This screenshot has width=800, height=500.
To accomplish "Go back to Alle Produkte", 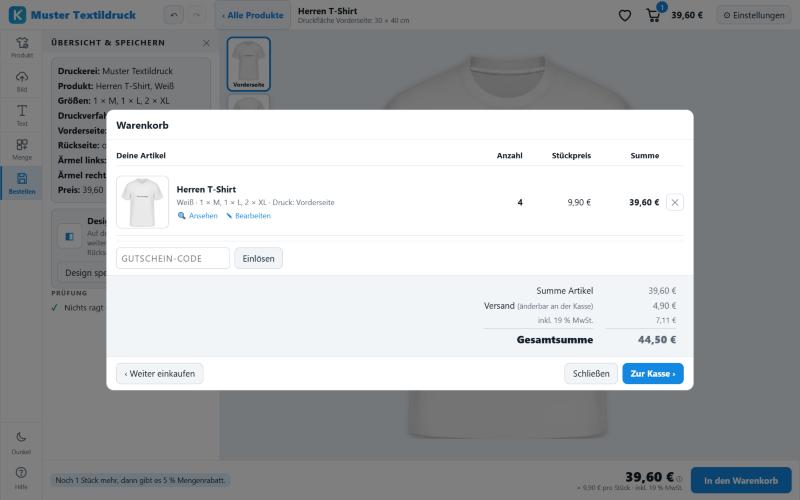I will tap(253, 15).
